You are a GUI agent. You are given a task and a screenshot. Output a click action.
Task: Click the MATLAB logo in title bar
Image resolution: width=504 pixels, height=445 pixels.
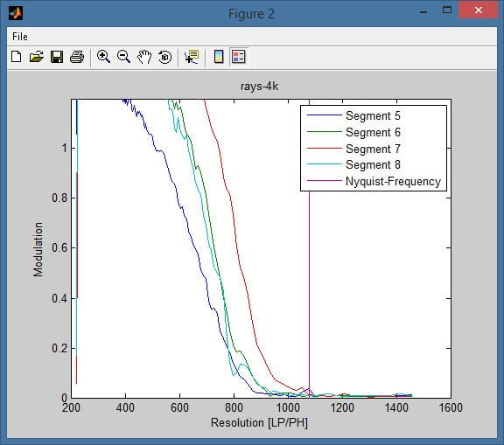coord(16,13)
